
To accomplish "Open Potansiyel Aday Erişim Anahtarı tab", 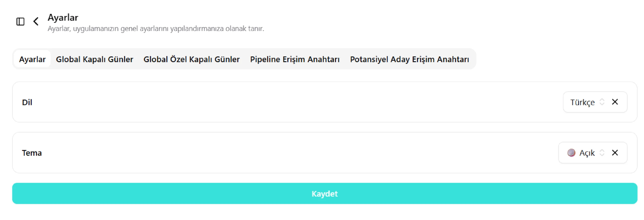I will point(409,59).
